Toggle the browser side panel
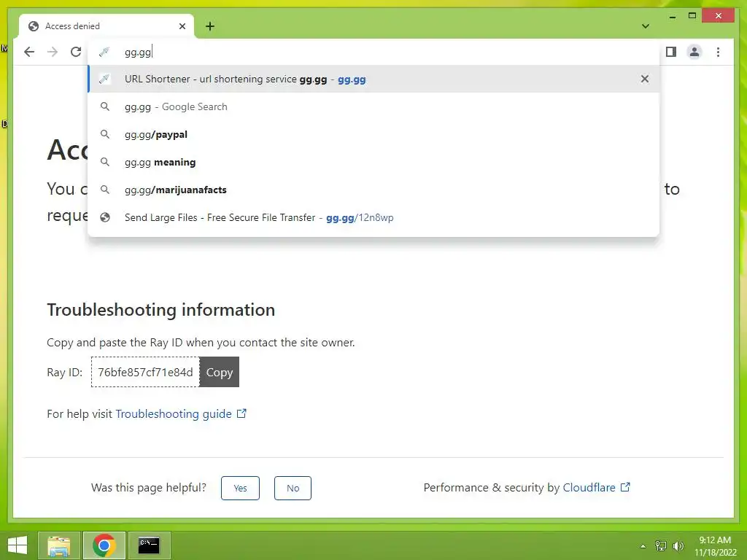 click(671, 52)
